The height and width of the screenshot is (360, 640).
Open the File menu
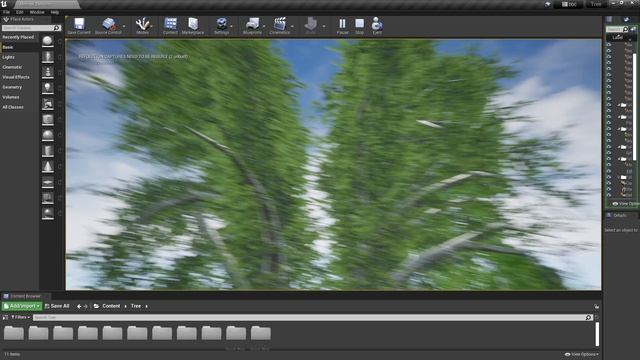[6, 12]
